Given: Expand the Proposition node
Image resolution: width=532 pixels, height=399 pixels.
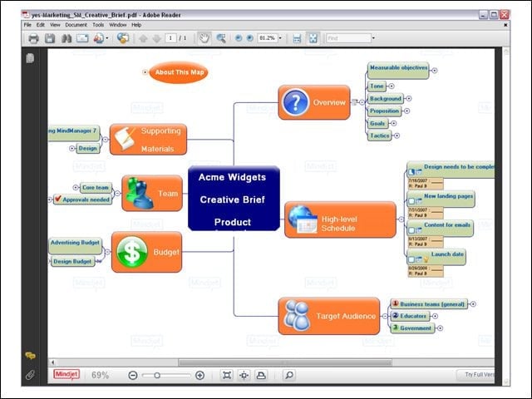Looking at the screenshot, I should click(x=406, y=111).
